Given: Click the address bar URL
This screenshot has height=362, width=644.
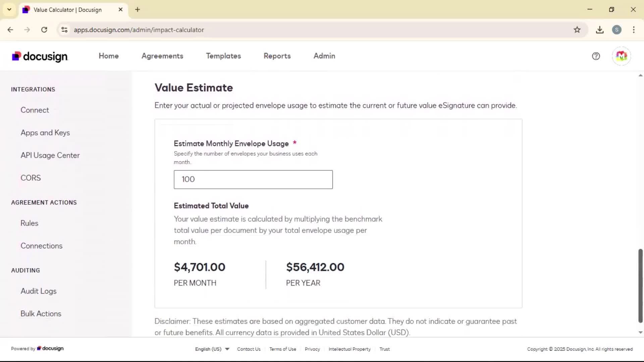Looking at the screenshot, I should (x=139, y=30).
